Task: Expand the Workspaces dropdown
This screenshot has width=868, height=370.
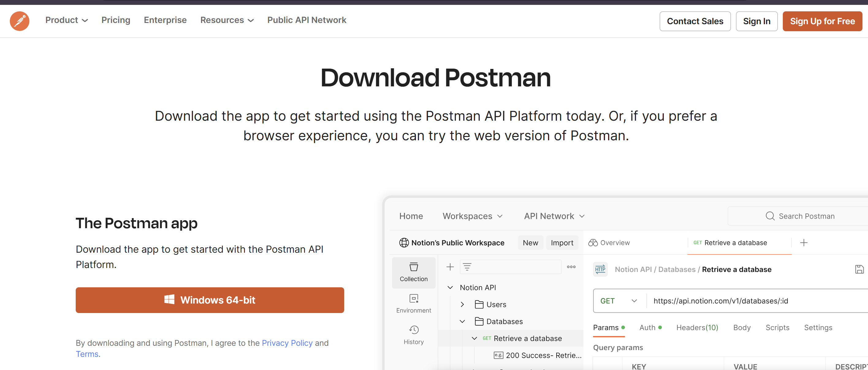Action: [472, 216]
